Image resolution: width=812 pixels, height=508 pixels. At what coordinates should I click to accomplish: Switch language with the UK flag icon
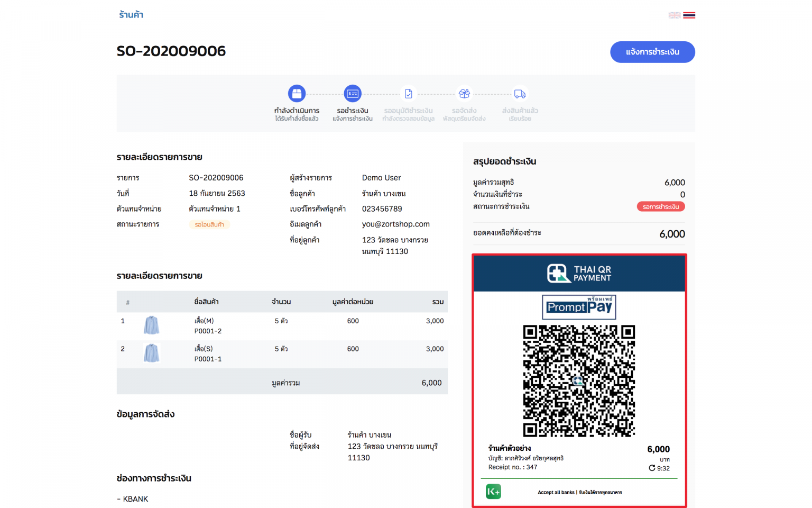point(675,15)
